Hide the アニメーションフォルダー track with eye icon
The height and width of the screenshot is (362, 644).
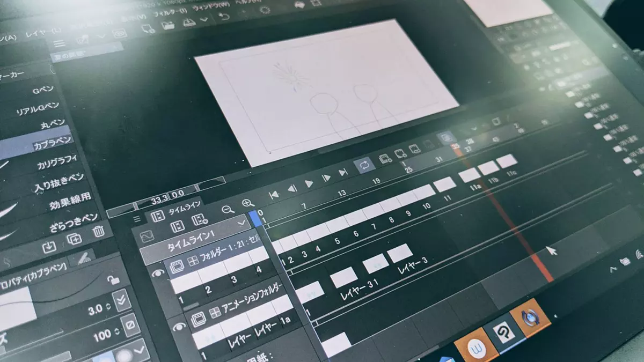179,327
